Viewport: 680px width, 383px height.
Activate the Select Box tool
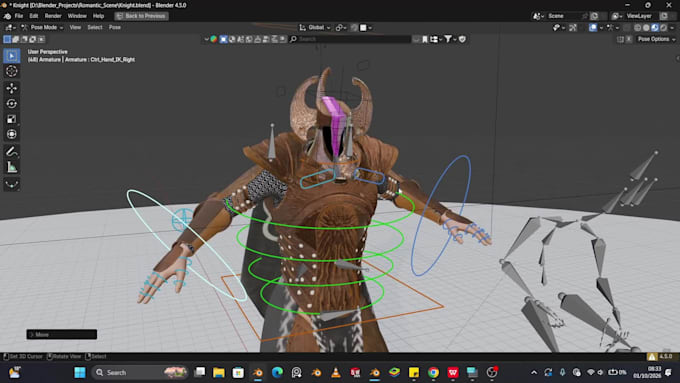[x=12, y=56]
